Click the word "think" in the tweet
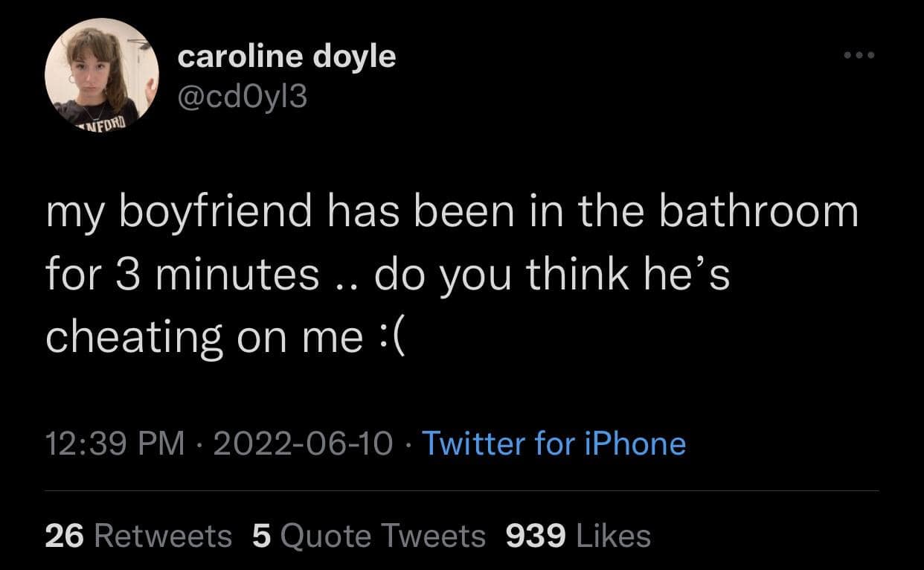The image size is (924, 570). point(573,275)
